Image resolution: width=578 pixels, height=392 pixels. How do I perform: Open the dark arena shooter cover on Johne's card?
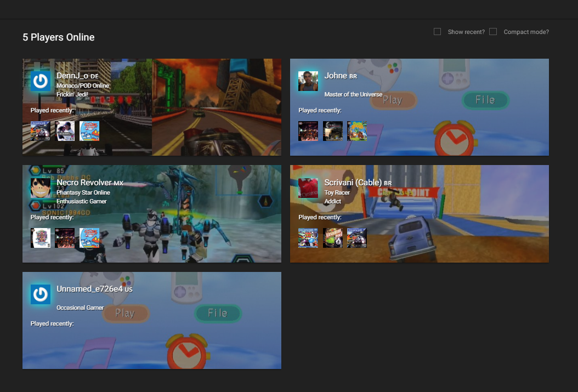308,131
